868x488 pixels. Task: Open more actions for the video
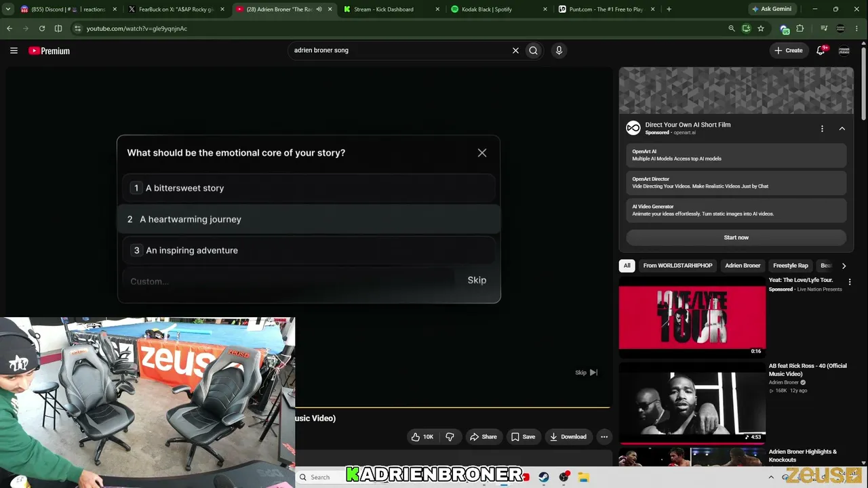(604, 437)
